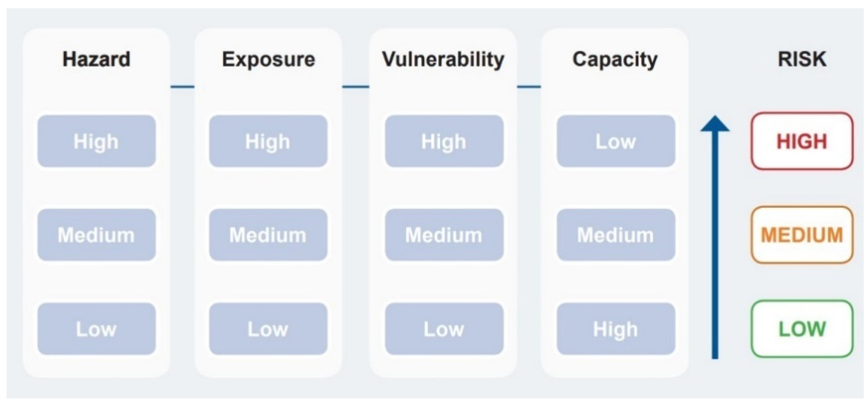Pick Low under the Exposure heading
The width and height of the screenshot is (868, 403).
tap(268, 329)
